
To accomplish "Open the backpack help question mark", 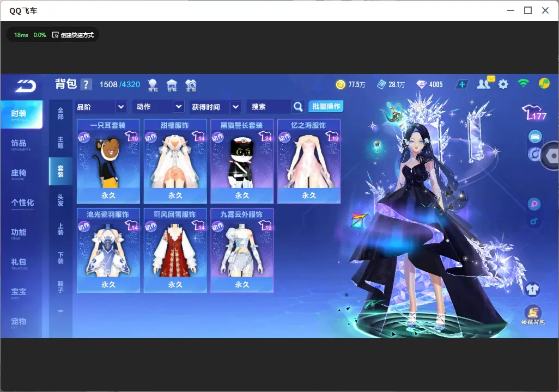I will pyautogui.click(x=86, y=84).
